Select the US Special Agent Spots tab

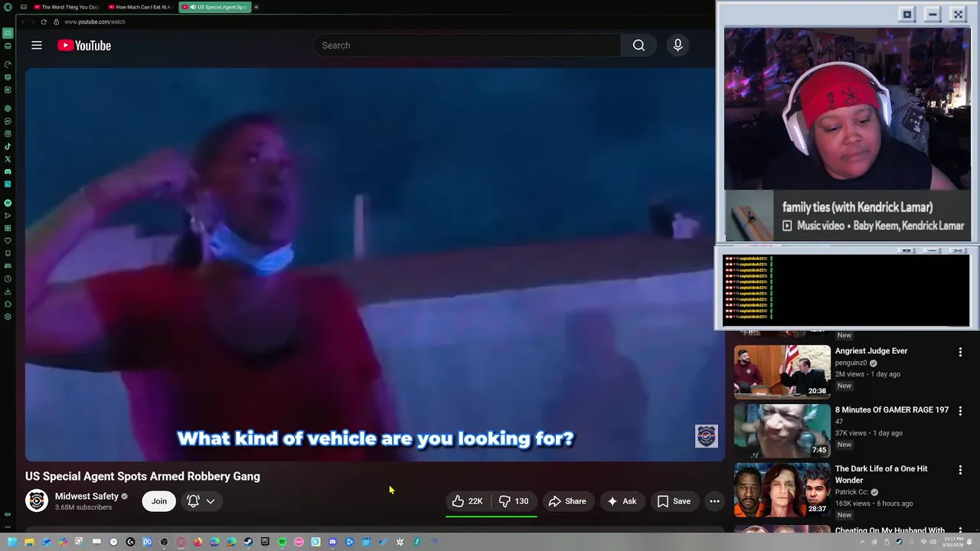[214, 7]
